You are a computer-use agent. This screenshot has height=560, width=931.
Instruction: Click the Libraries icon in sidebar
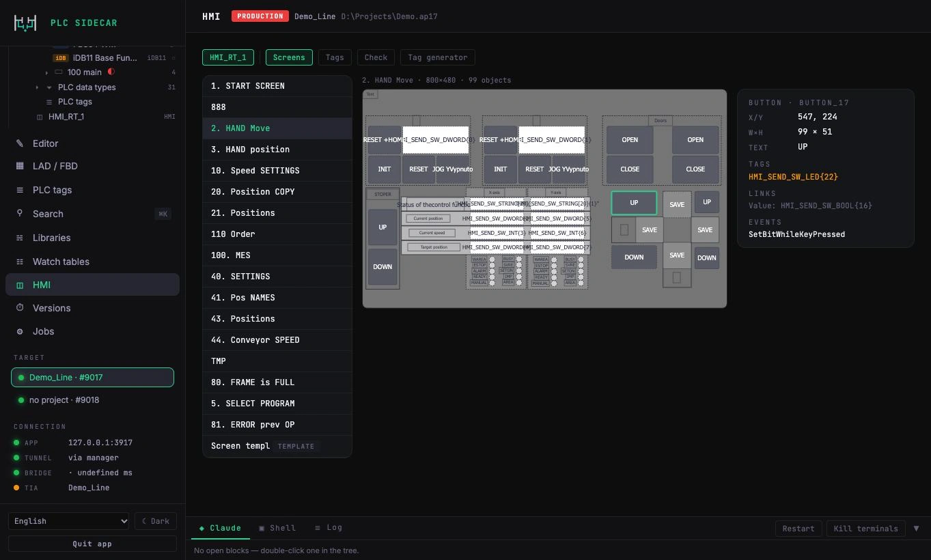(x=20, y=238)
